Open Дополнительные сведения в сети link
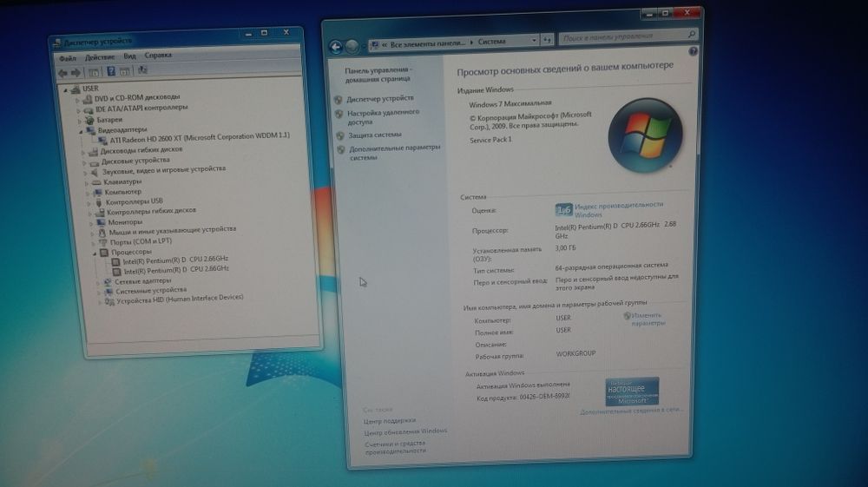This screenshot has height=487, width=868. click(632, 411)
